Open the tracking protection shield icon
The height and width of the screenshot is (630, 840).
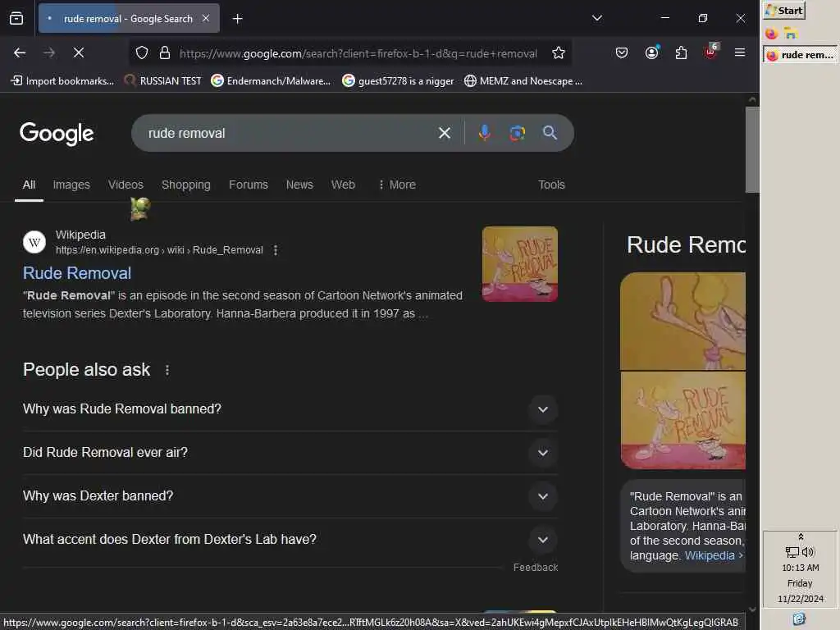tap(141, 52)
